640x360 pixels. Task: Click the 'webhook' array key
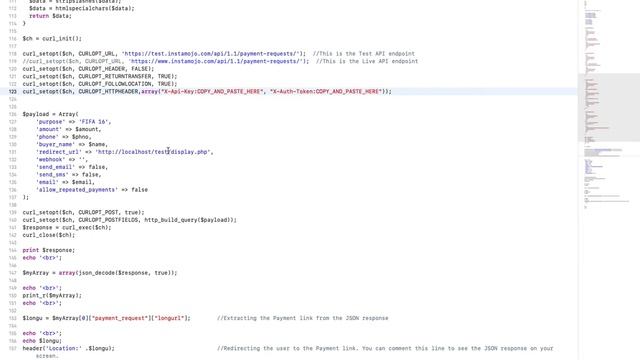tap(51, 160)
